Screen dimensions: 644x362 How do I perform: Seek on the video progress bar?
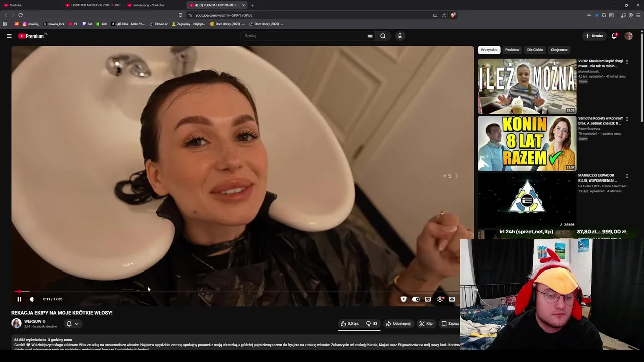(236, 291)
